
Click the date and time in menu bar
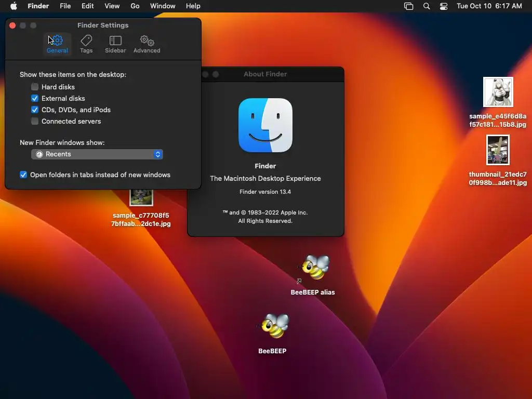[x=489, y=6]
